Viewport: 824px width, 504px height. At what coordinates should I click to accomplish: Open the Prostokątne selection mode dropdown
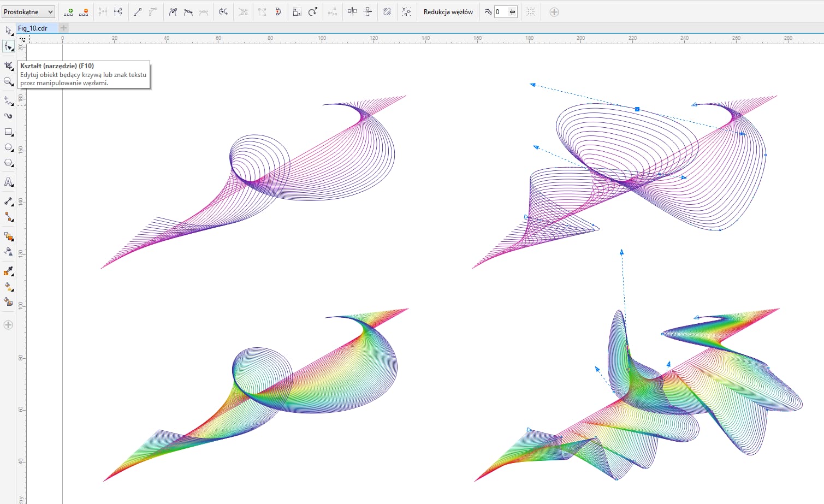click(28, 12)
